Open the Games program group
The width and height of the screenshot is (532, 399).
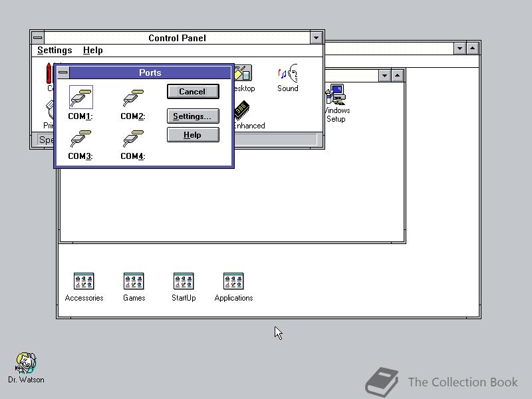[134, 281]
